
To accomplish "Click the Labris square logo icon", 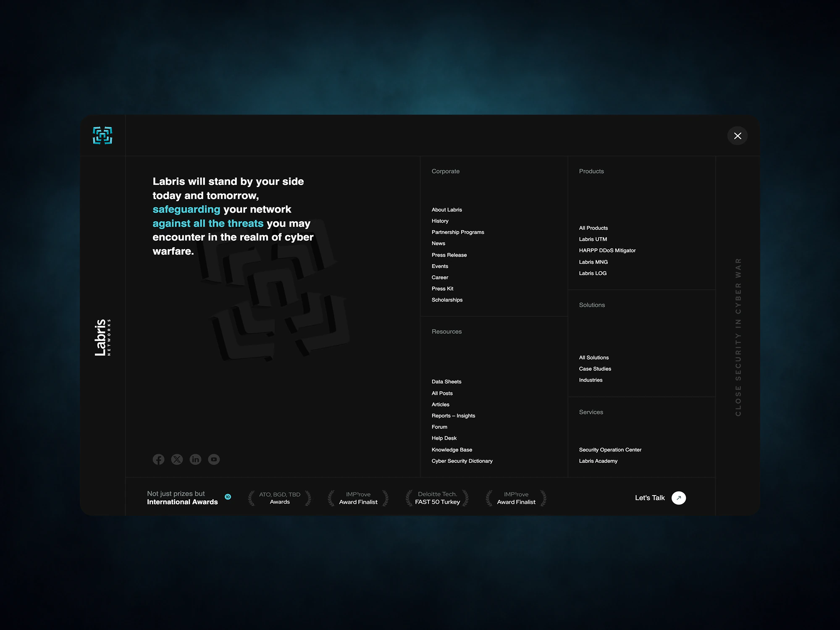I will (102, 135).
